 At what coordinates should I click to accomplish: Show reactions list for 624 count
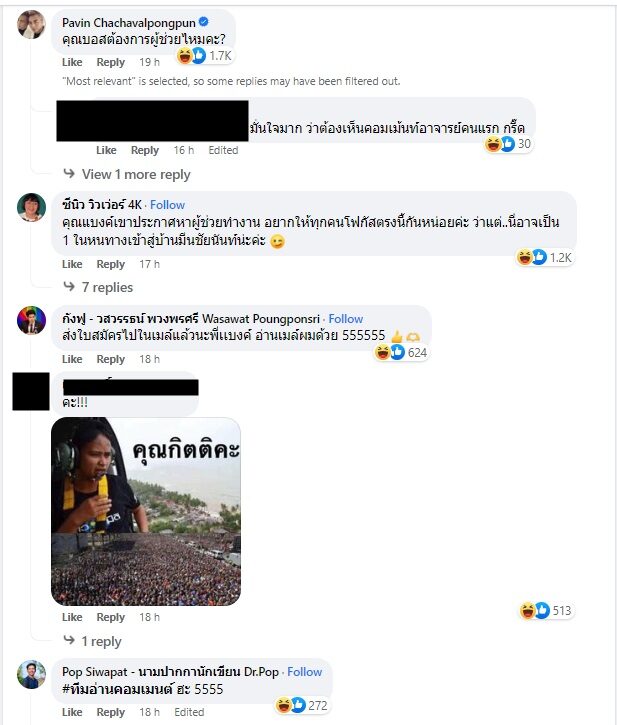pos(401,353)
